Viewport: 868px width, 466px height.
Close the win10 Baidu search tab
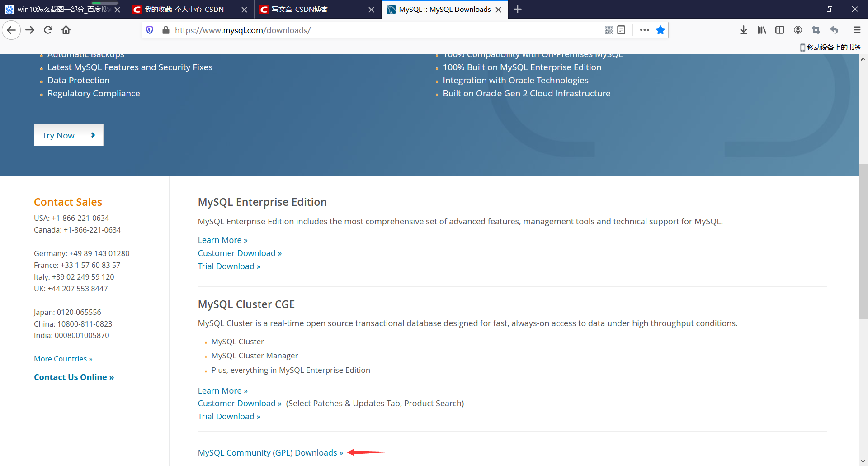point(117,10)
